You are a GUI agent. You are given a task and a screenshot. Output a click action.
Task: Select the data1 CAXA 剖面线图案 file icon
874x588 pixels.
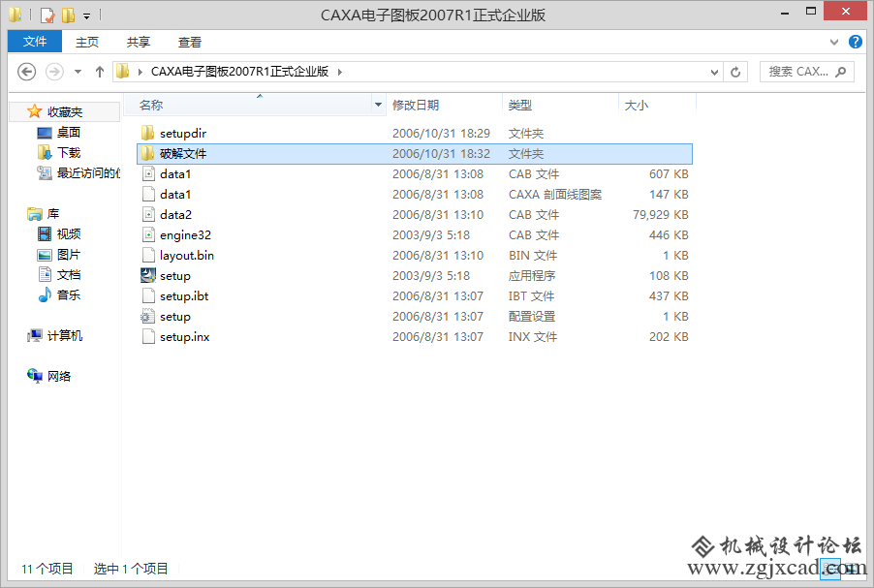tap(148, 194)
